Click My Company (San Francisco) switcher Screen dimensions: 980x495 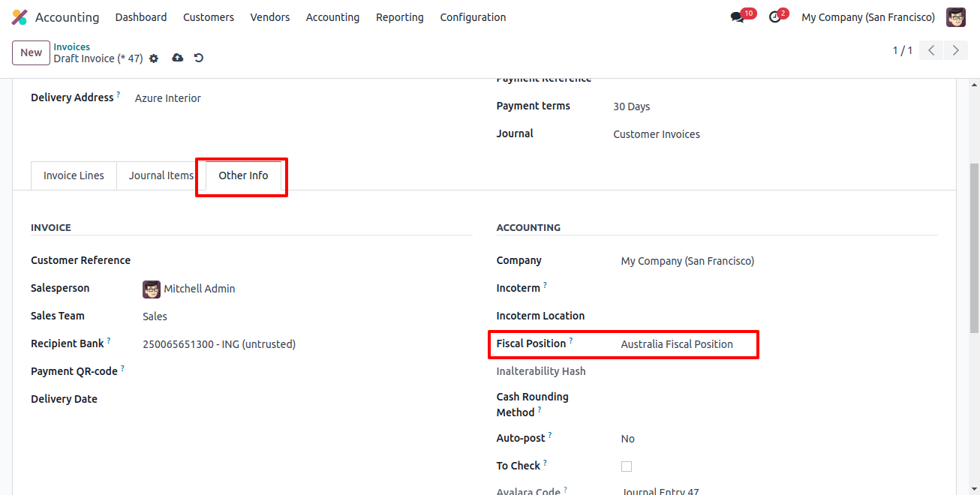(x=868, y=17)
